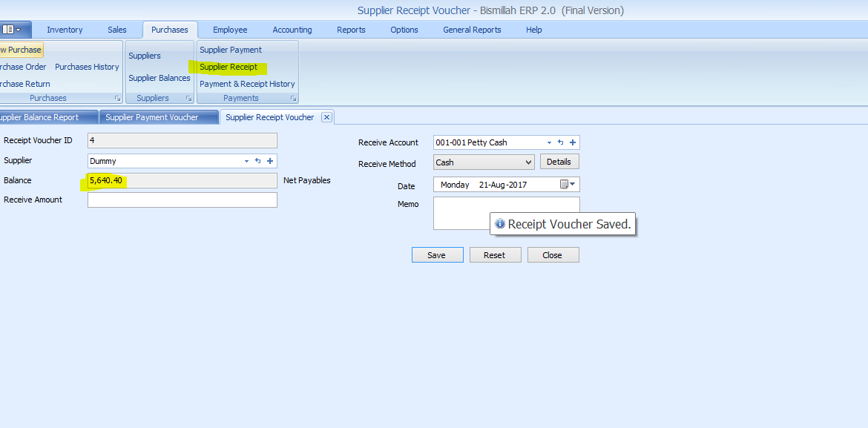Click the Save button
Screen dimensions: 868x428
pos(437,255)
